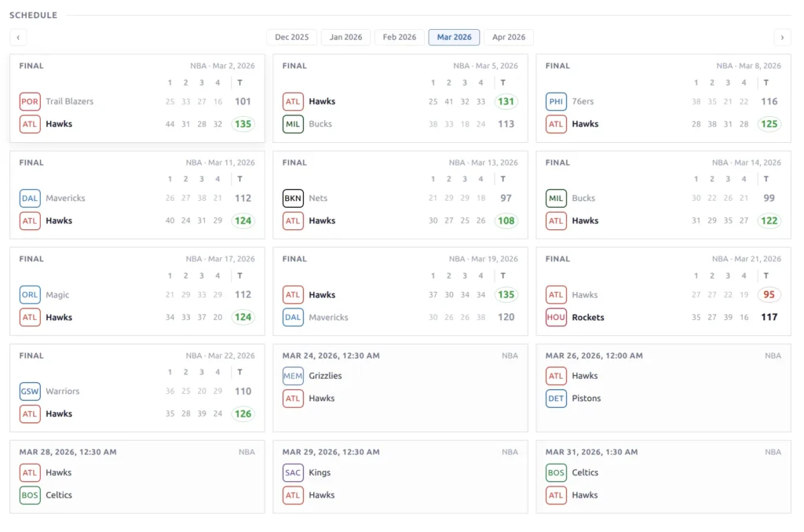
Task: Click ATL badge in Mar 26 game
Action: 556,376
